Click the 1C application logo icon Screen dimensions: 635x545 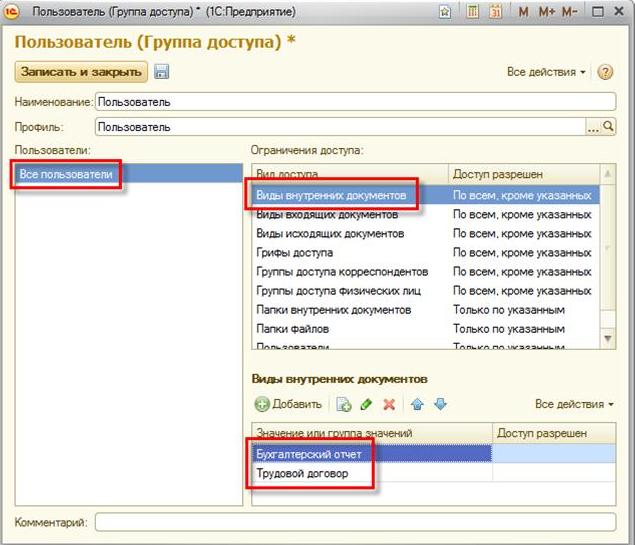(x=11, y=12)
